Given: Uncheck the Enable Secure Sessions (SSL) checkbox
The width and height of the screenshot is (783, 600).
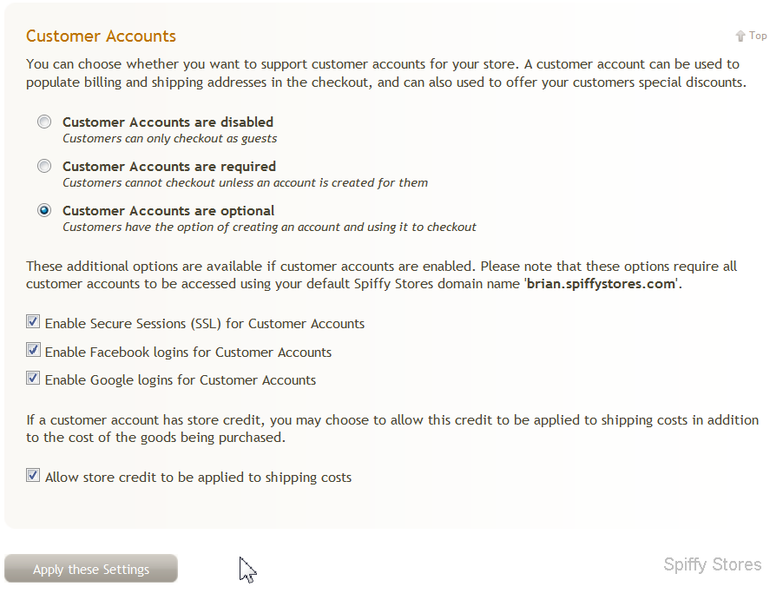Looking at the screenshot, I should pyautogui.click(x=33, y=321).
